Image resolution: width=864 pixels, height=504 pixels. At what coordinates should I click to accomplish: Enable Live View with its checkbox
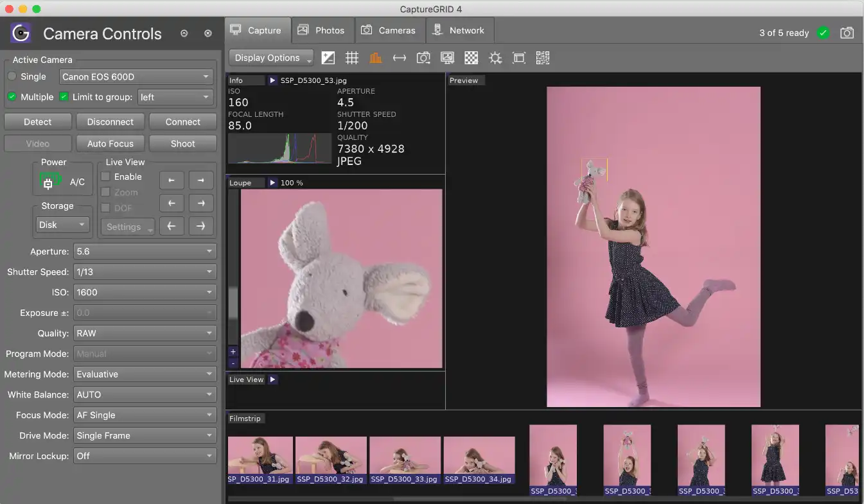(x=105, y=177)
